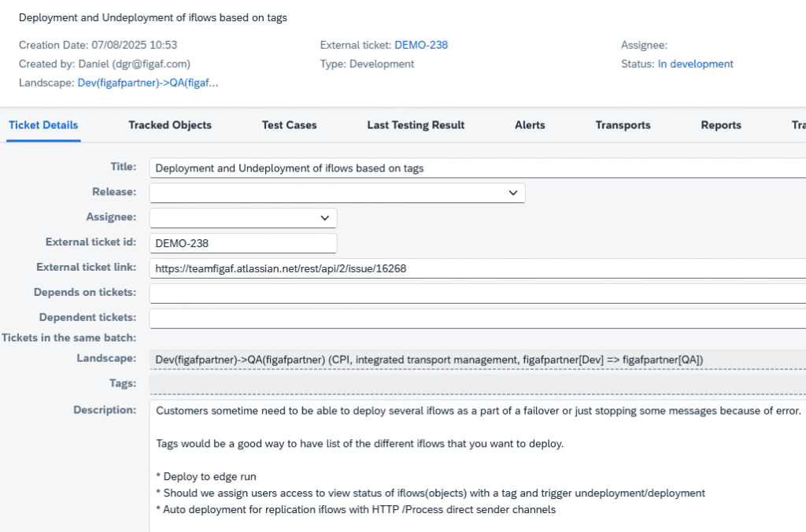Select the 'Created by: Daniel (dgr@figaf.com)' text
This screenshot has width=806, height=532.
pos(105,64)
